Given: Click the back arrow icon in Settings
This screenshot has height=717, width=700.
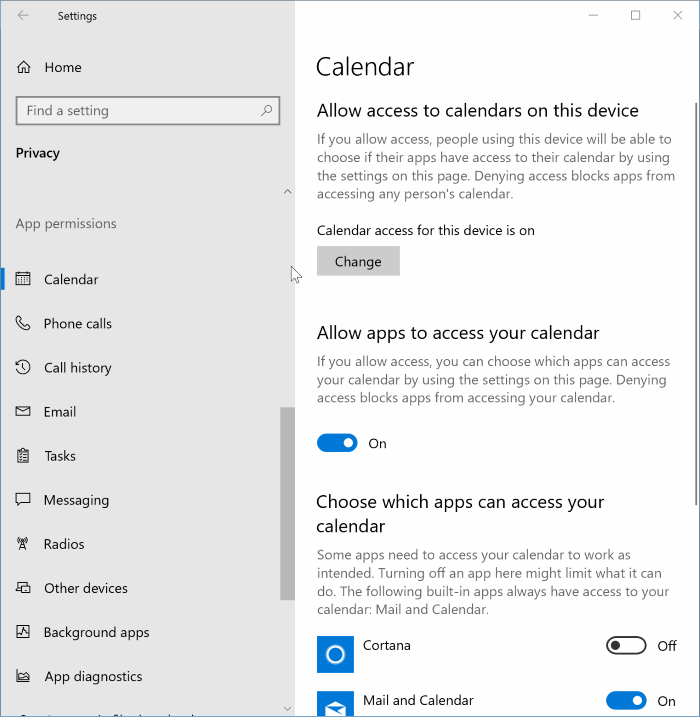Looking at the screenshot, I should (x=23, y=16).
